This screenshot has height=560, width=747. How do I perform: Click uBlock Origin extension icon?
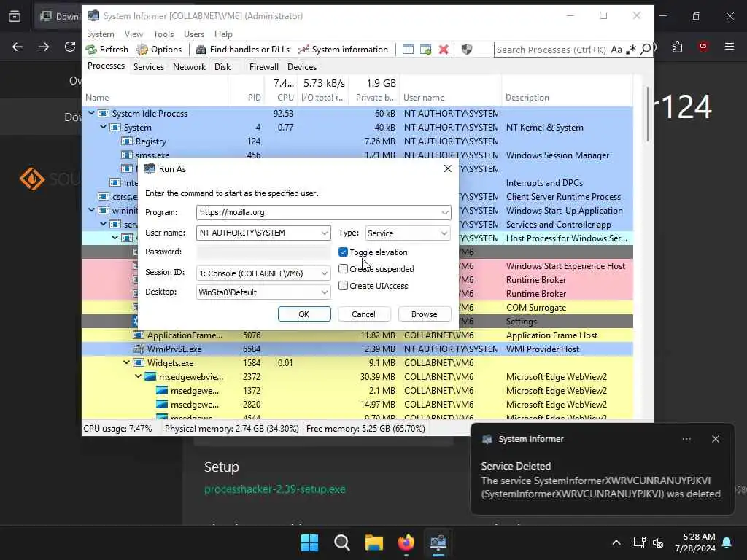(x=703, y=47)
